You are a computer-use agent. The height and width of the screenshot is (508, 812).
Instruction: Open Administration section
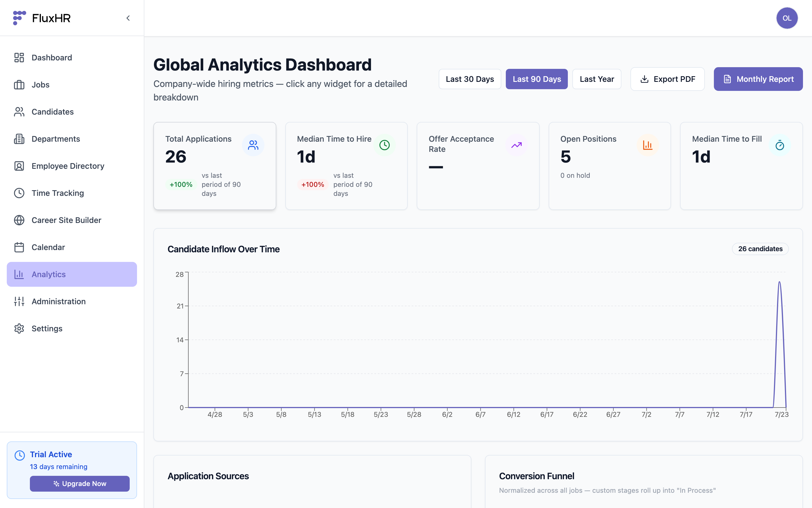pyautogui.click(x=72, y=301)
